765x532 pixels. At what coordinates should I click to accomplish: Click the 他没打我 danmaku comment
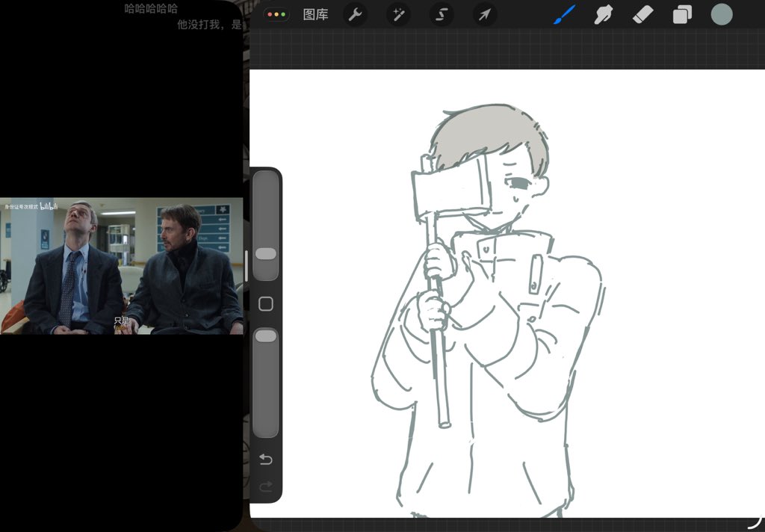(x=209, y=25)
